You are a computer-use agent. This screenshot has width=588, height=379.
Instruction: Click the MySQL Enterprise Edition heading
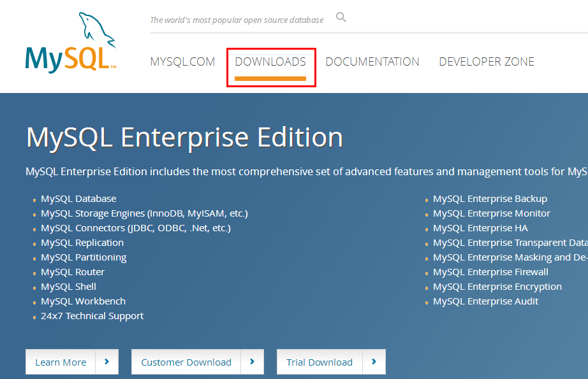click(x=184, y=138)
